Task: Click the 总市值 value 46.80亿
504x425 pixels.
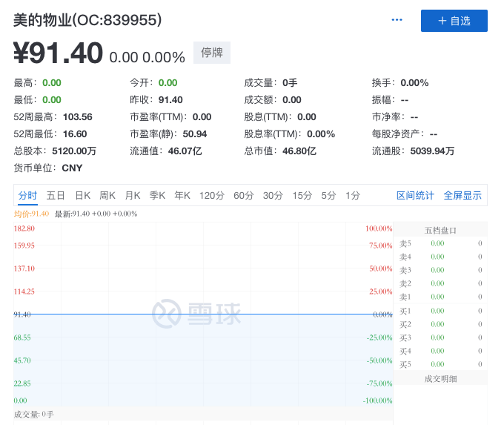Action: 299,151
